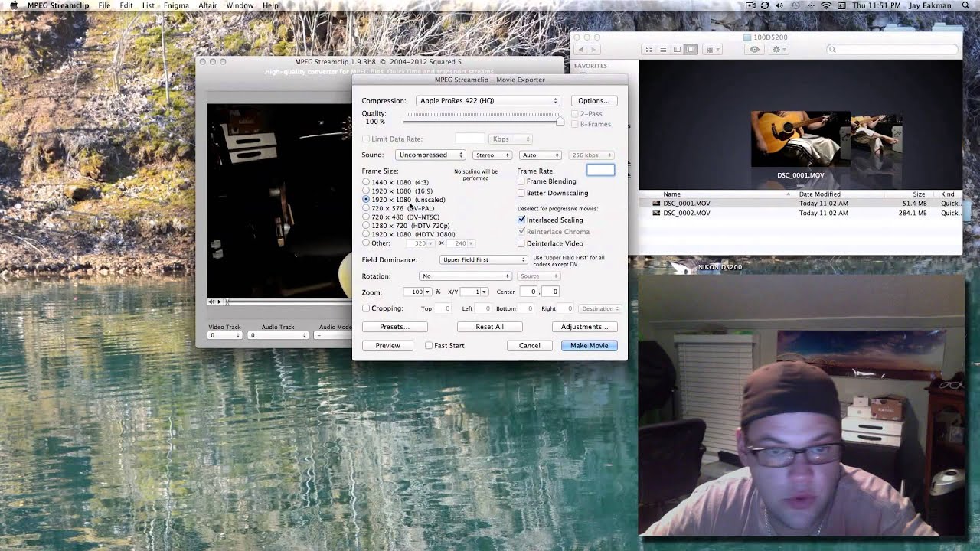Open the Finder action gear menu
Viewport: 980px width, 551px height.
(x=779, y=49)
